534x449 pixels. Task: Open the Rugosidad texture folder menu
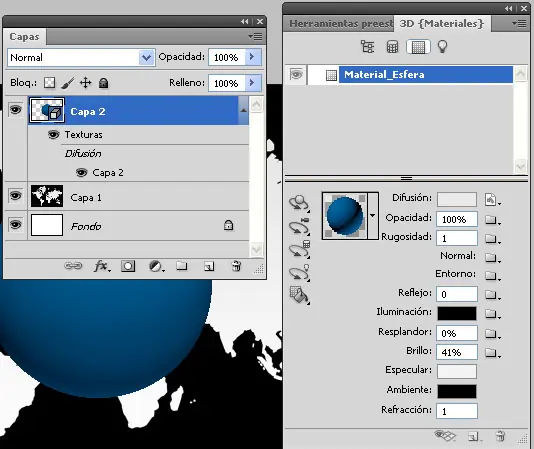coord(492,238)
